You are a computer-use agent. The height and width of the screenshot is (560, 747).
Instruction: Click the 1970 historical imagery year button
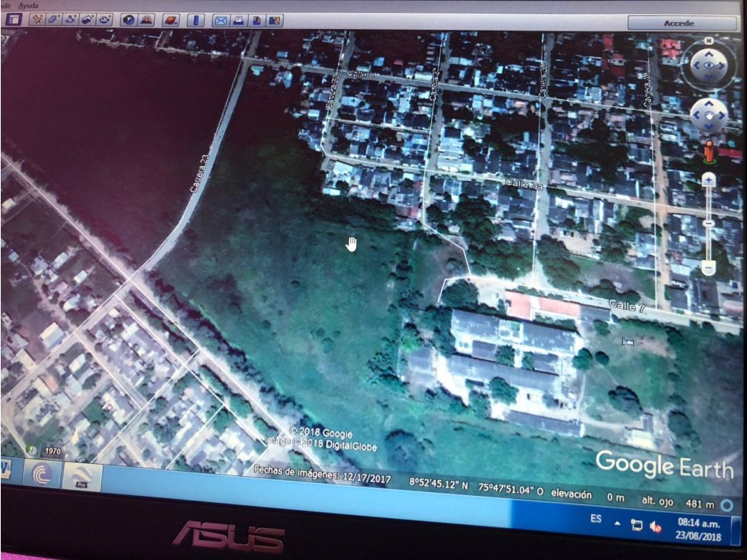tap(53, 450)
